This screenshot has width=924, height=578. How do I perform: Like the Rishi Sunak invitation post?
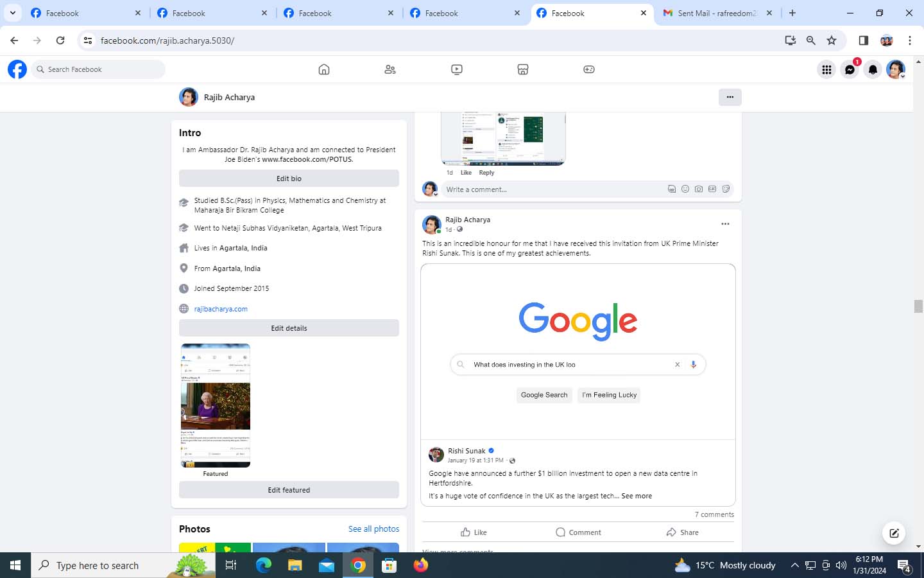[474, 532]
